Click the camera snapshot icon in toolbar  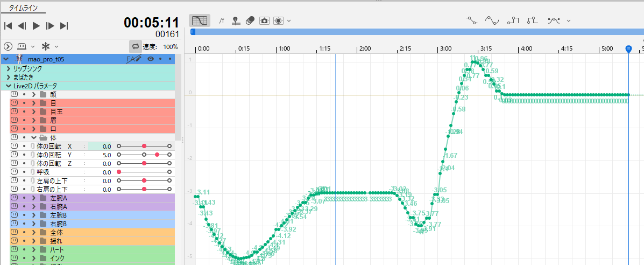coord(264,20)
